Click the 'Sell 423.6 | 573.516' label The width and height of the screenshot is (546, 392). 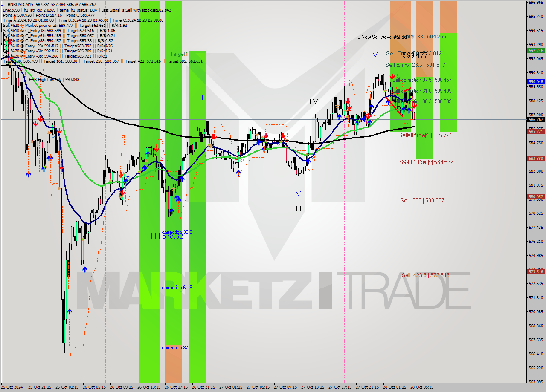425,275
